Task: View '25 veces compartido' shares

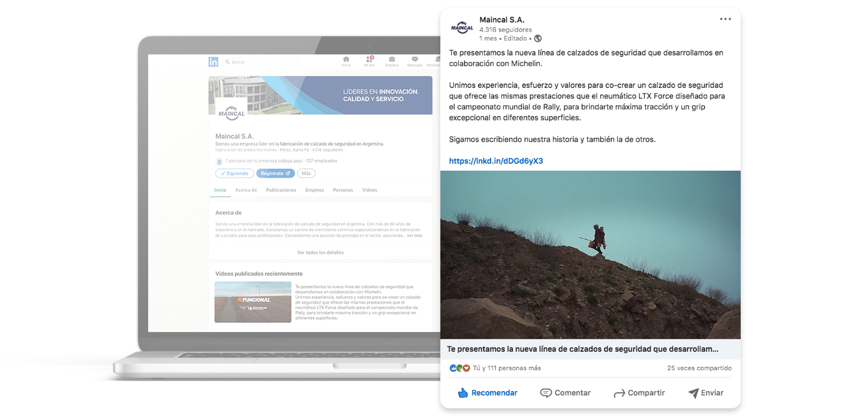Action: tap(699, 368)
